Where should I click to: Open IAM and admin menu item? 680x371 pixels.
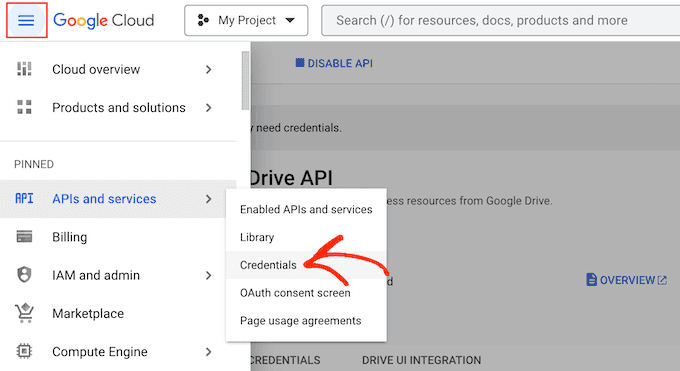[118, 275]
